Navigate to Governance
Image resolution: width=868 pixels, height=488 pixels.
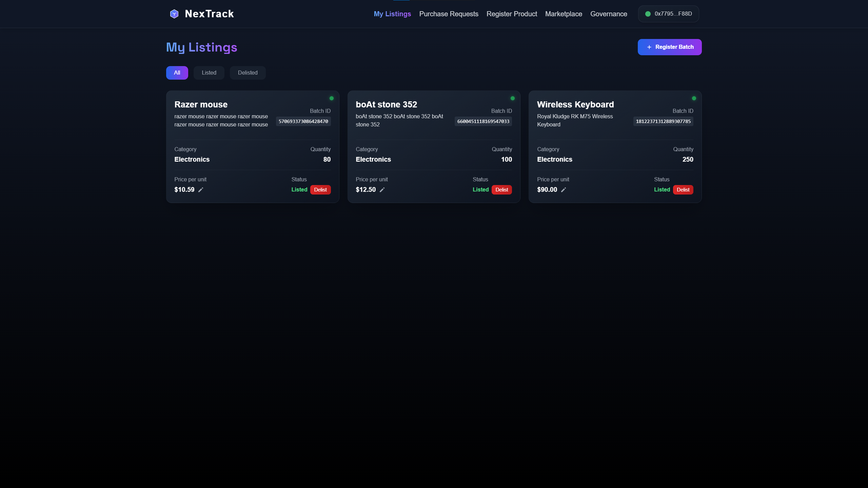pyautogui.click(x=609, y=14)
